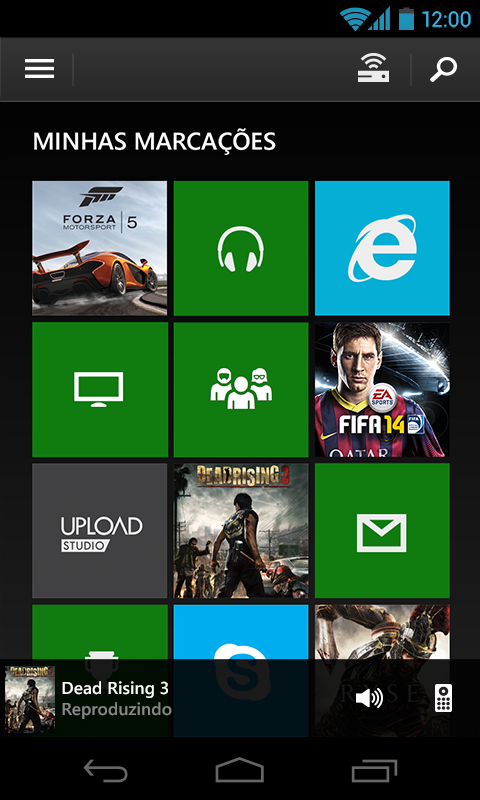Open the headphones music tile

point(241,248)
